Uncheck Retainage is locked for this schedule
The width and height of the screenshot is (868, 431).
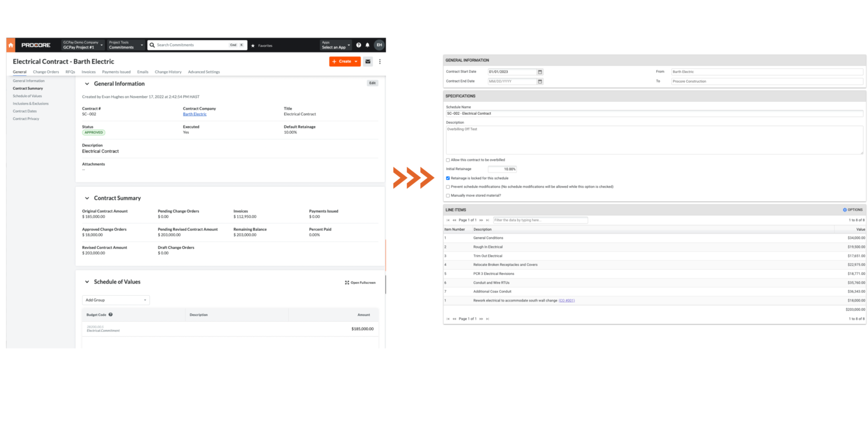coord(448,178)
